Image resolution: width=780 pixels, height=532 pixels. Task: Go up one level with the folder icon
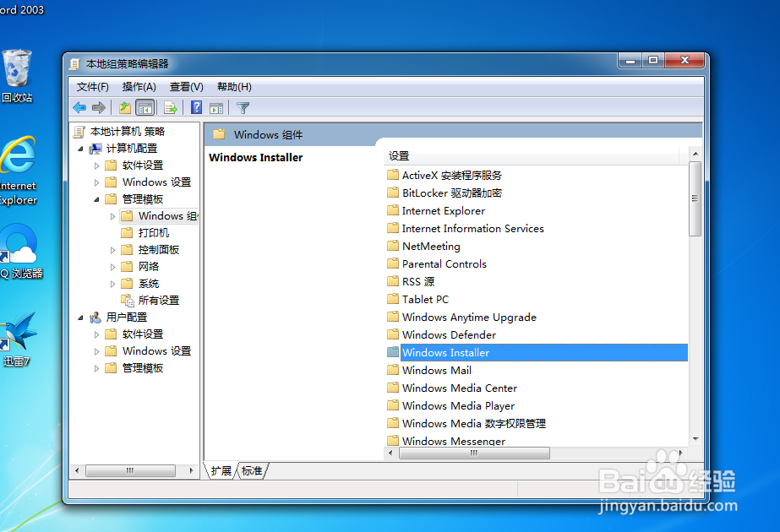pyautogui.click(x=125, y=107)
